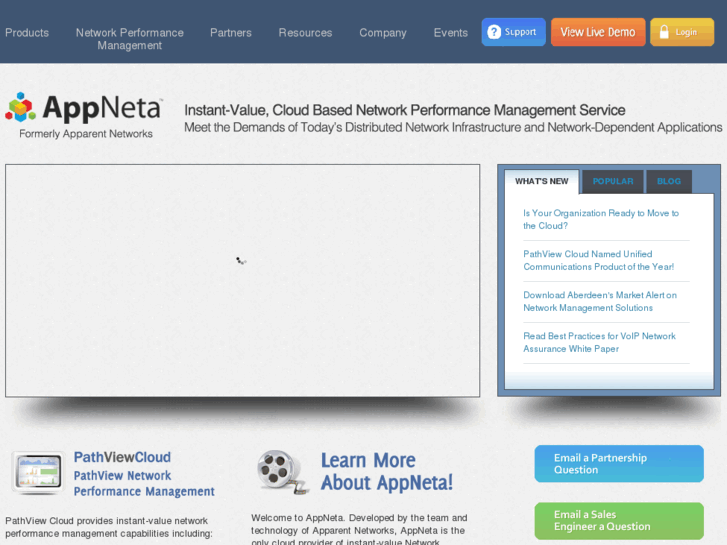Switch to the Popular tab
This screenshot has width=727, height=545.
pyautogui.click(x=613, y=181)
